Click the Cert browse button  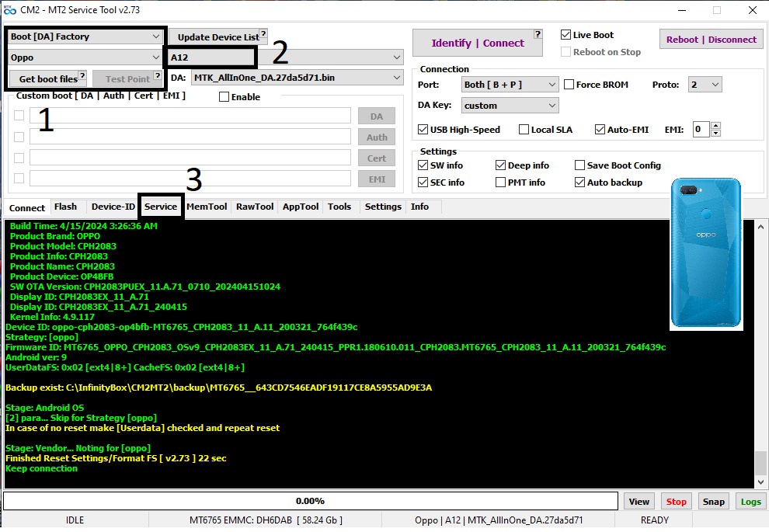[x=377, y=158]
